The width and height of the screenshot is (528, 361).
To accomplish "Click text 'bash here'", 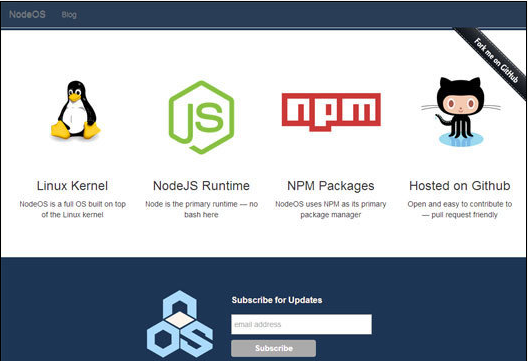I will click(201, 215).
